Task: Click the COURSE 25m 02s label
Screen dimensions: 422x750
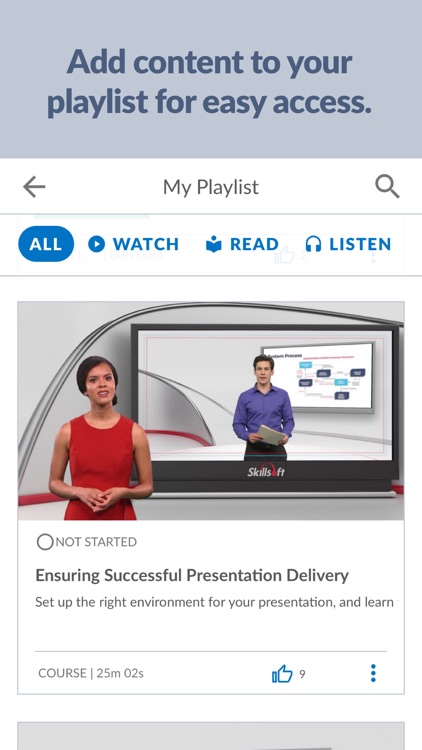Action: pyautogui.click(x=91, y=673)
